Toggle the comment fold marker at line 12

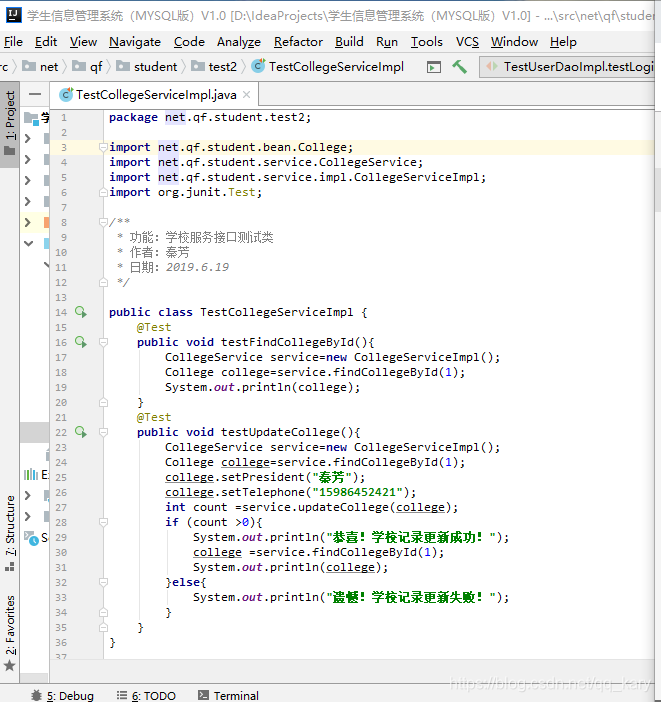click(103, 283)
